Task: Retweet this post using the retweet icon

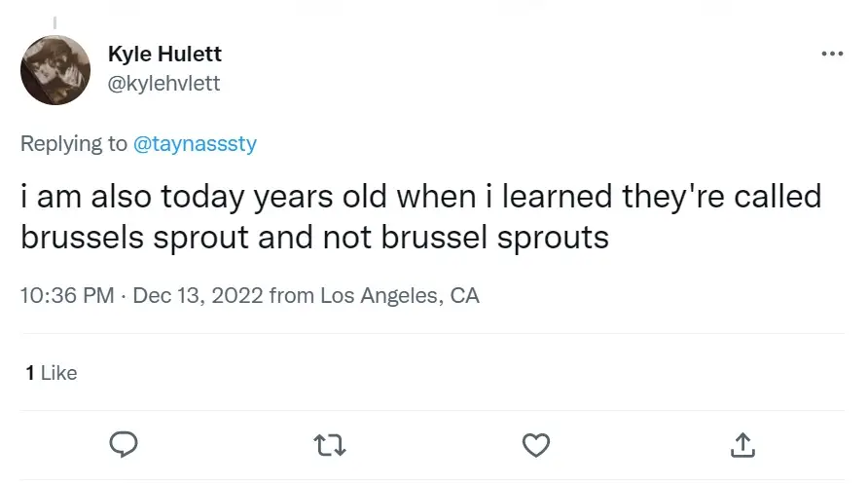Action: 330,445
